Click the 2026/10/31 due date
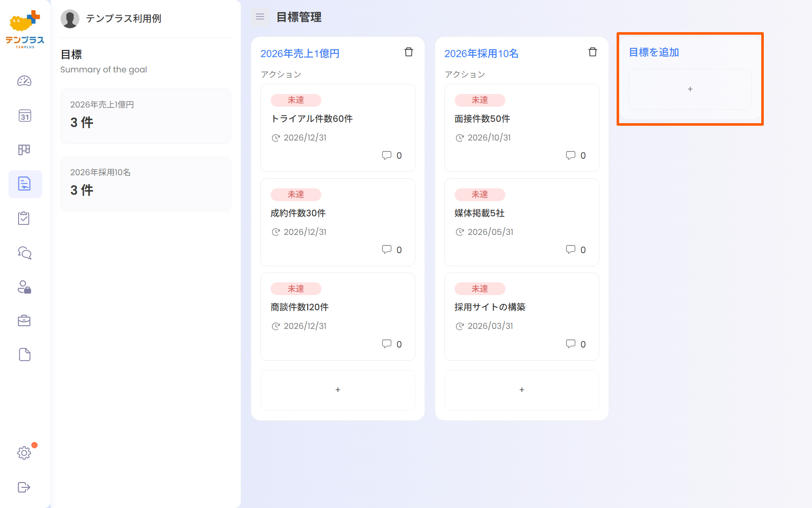Screen dimensions: 812x508 tap(489, 138)
